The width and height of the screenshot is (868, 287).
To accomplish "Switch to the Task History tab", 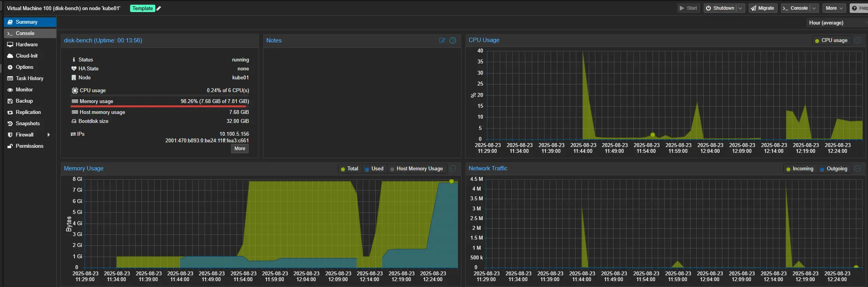I will coord(29,79).
